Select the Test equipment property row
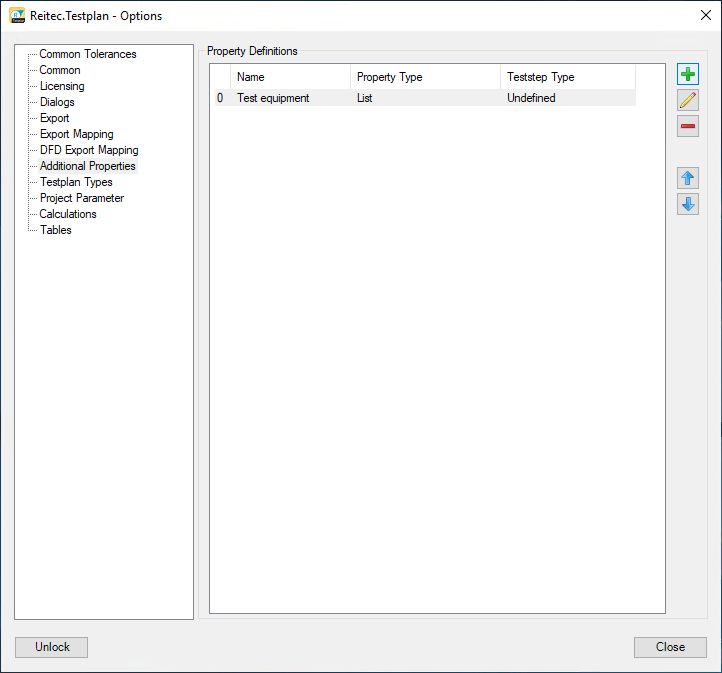Image resolution: width=722 pixels, height=673 pixels. [x=273, y=98]
